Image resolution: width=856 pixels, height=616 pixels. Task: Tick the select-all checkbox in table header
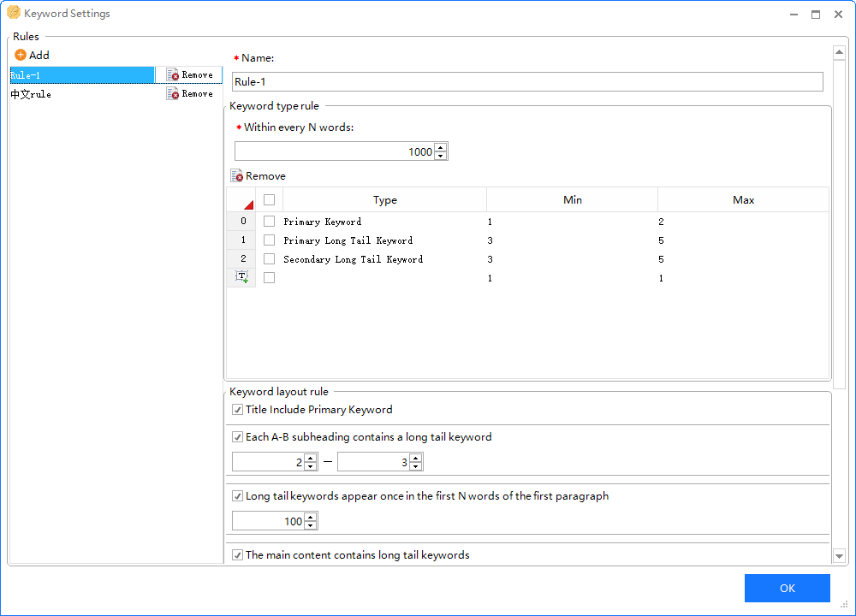point(269,200)
